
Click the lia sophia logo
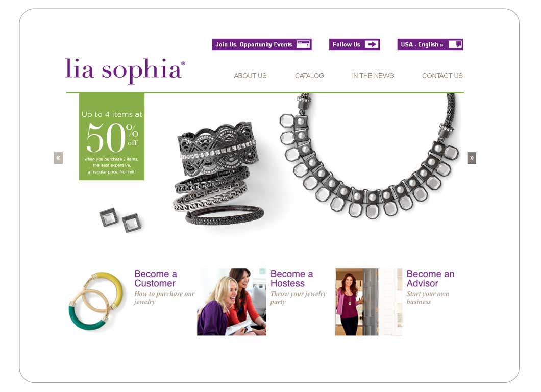(x=125, y=70)
